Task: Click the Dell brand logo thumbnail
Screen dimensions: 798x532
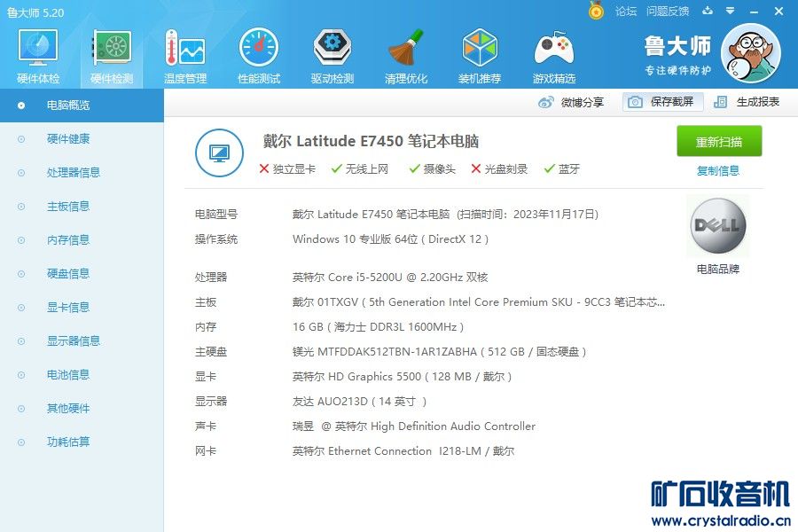Action: tap(718, 225)
